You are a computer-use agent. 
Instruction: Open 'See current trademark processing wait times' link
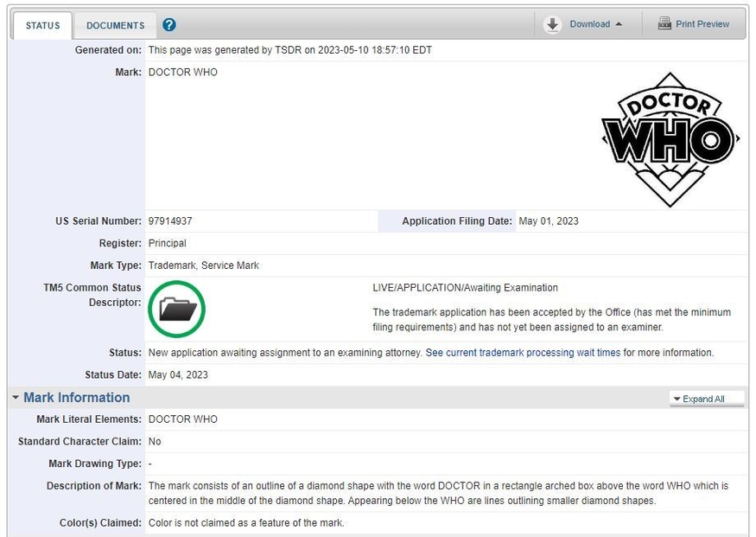point(523,353)
